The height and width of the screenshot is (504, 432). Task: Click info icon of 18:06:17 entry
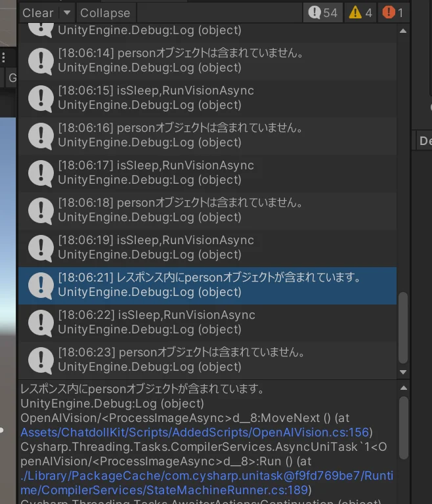(41, 173)
